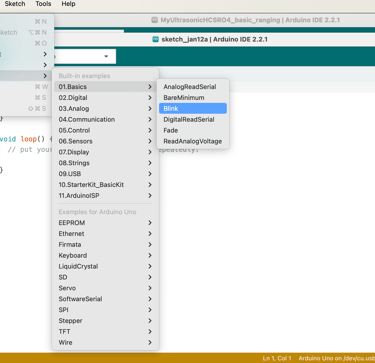Expand the LiquidCrystal library examples

[105, 266]
